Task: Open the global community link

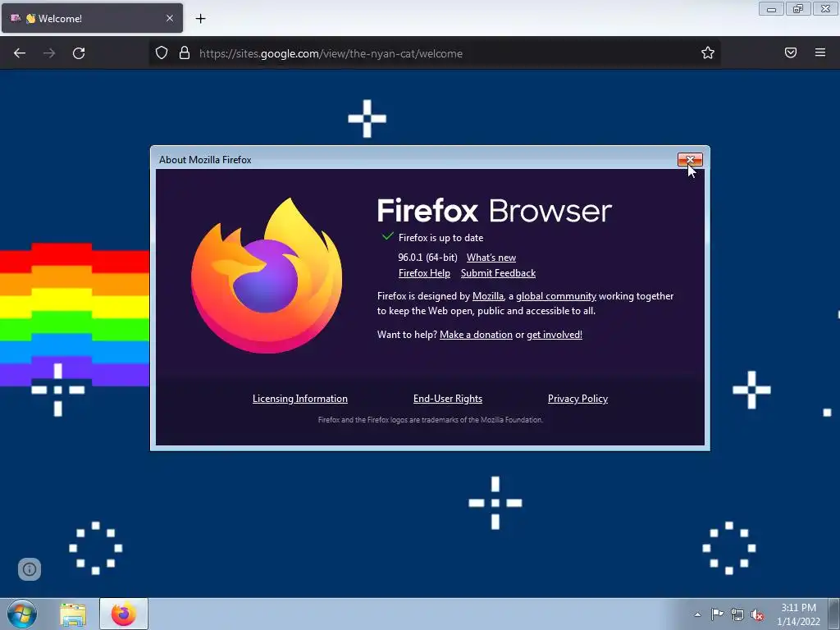Action: tap(555, 296)
